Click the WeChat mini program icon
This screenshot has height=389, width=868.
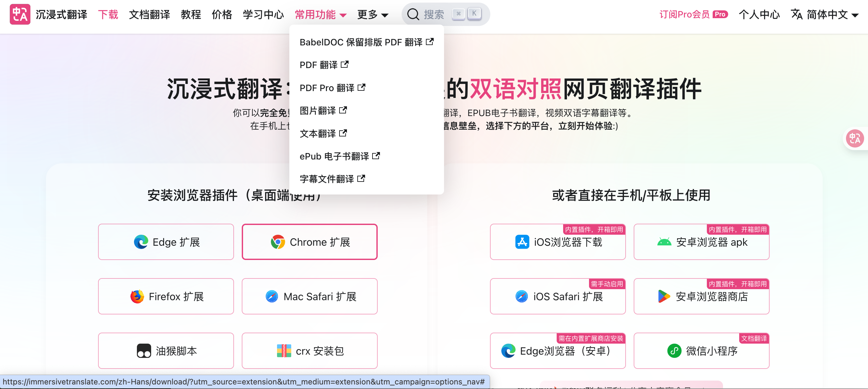point(674,351)
